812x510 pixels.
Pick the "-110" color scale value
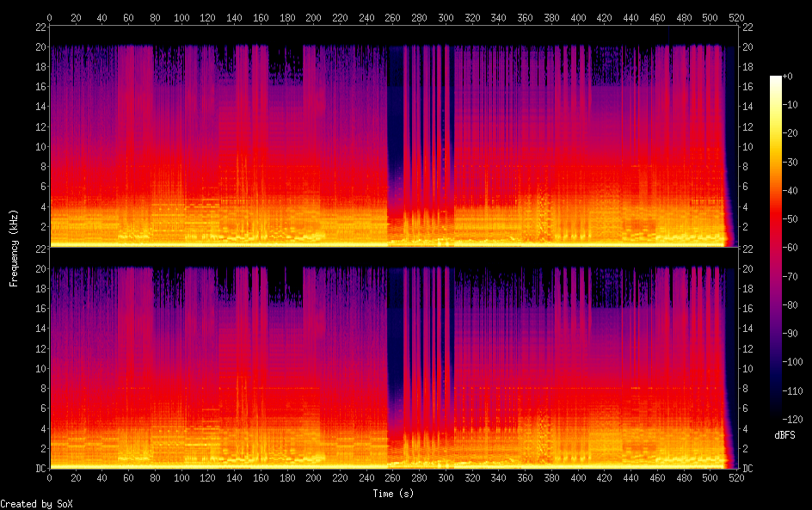793,391
